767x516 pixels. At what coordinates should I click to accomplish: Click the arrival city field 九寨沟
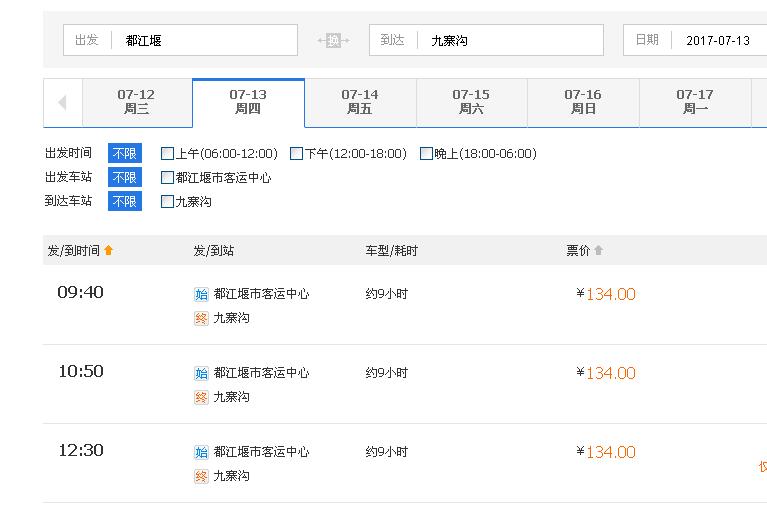point(510,40)
